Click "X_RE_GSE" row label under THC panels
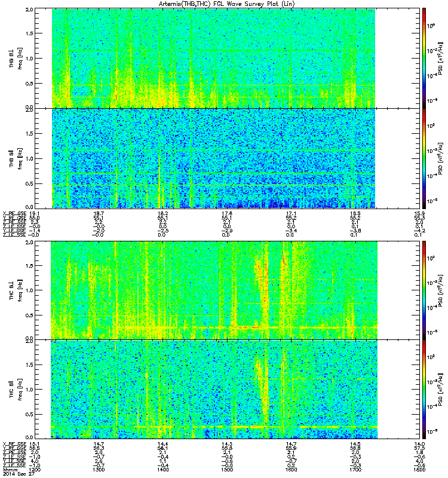The height and width of the screenshot is (478, 448). point(14,444)
